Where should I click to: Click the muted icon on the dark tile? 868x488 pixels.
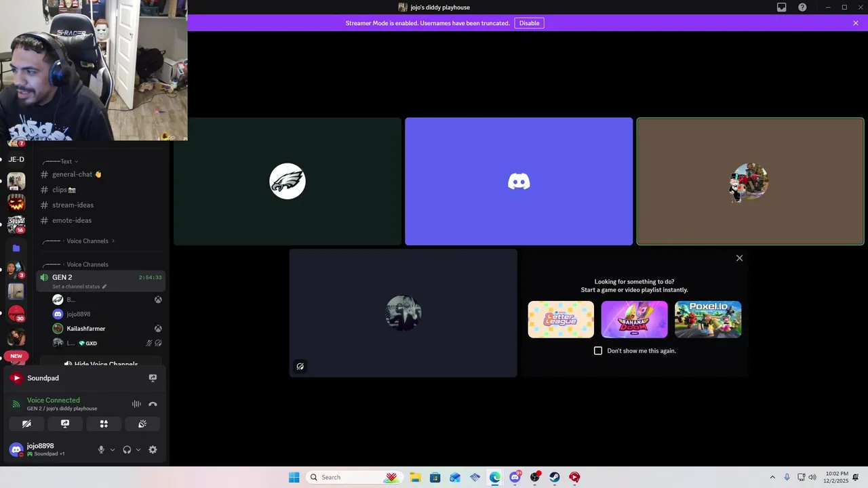coord(300,367)
